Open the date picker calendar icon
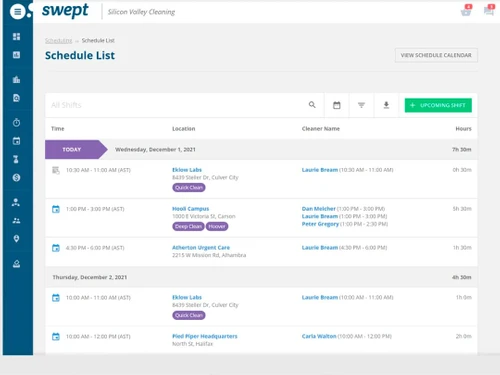Viewport: 500px width, 375px height. (337, 105)
